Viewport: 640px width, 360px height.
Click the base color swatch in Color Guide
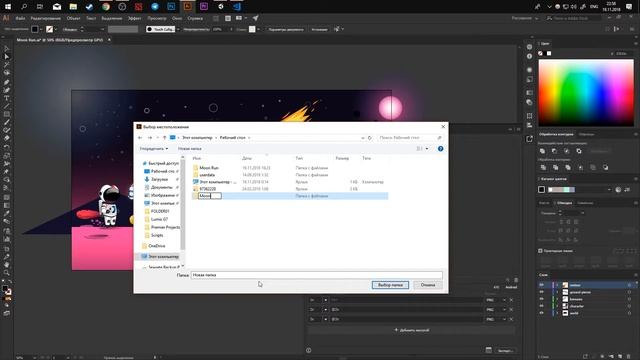pos(542,189)
